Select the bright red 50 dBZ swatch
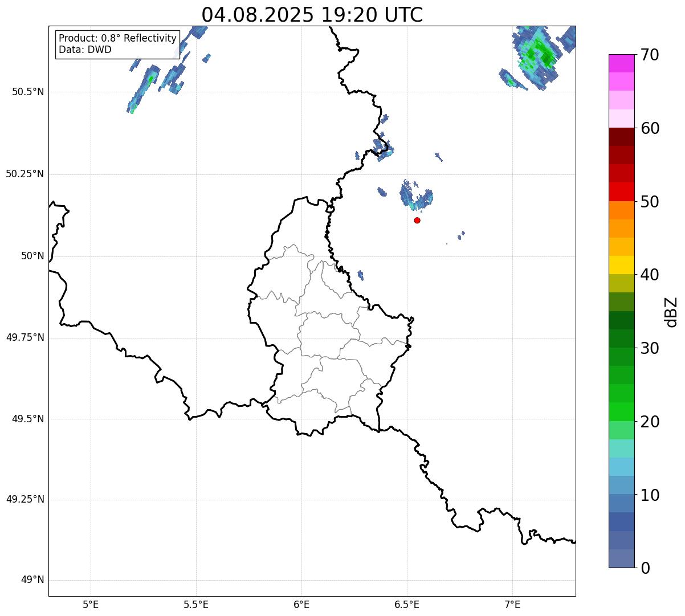 click(622, 192)
